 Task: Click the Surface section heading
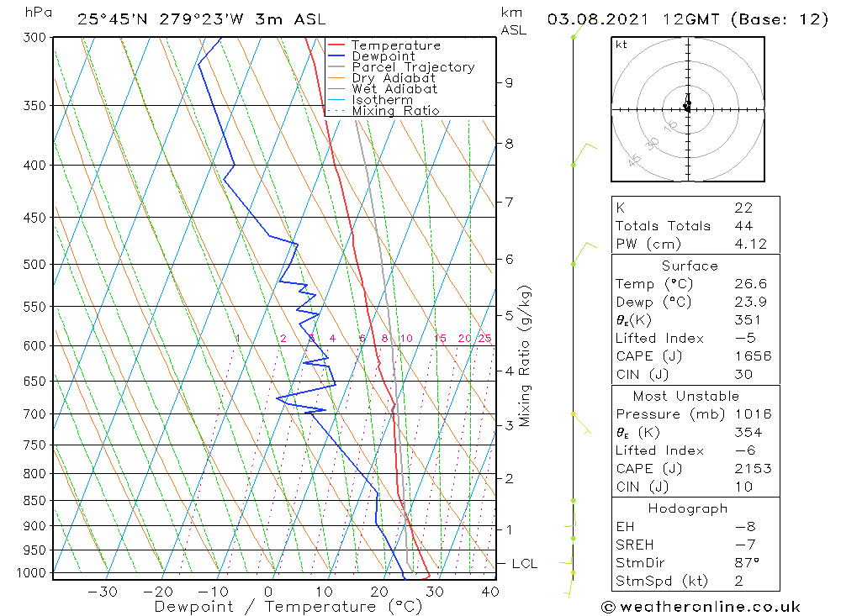tap(690, 266)
